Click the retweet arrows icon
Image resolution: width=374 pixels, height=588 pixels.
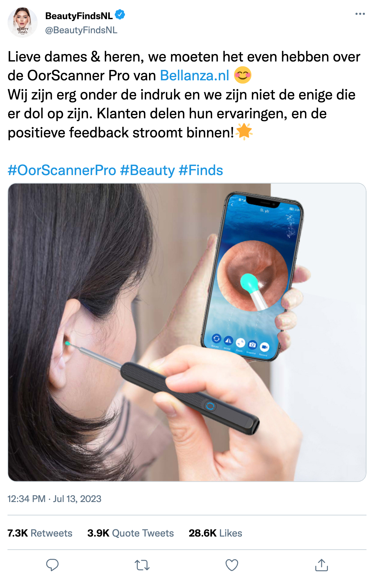click(x=142, y=565)
